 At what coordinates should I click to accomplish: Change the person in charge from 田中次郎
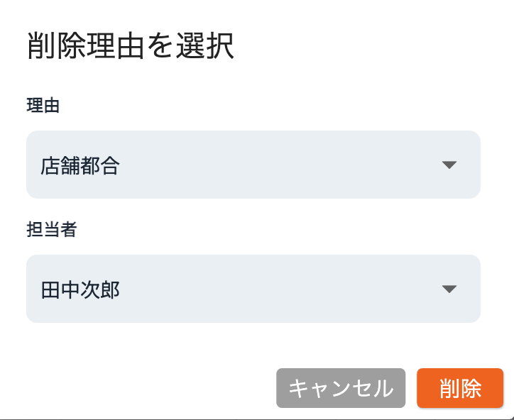pyautogui.click(x=253, y=289)
